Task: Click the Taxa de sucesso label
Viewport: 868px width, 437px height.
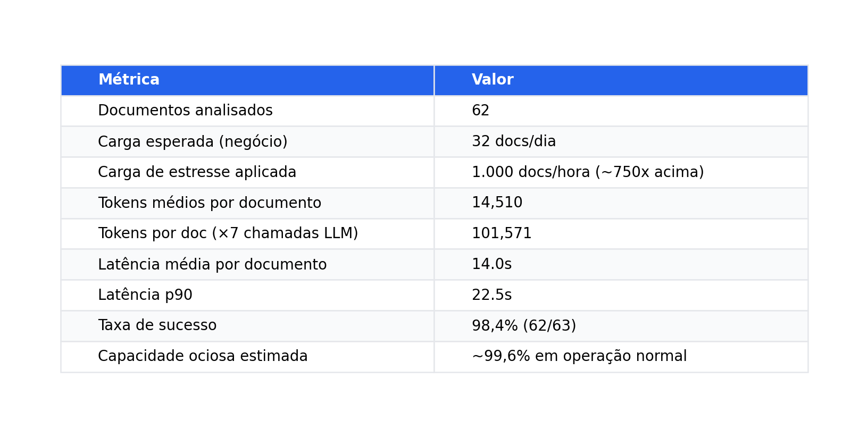Action: pos(157,325)
